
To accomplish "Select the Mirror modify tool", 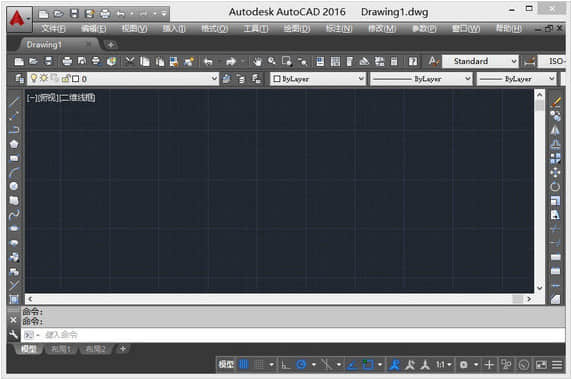I will 555,130.
